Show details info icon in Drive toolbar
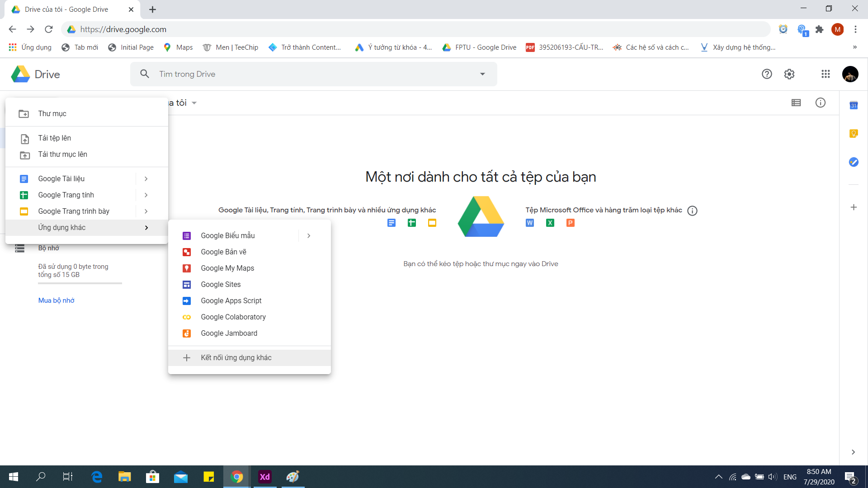The image size is (868, 488). (x=821, y=103)
